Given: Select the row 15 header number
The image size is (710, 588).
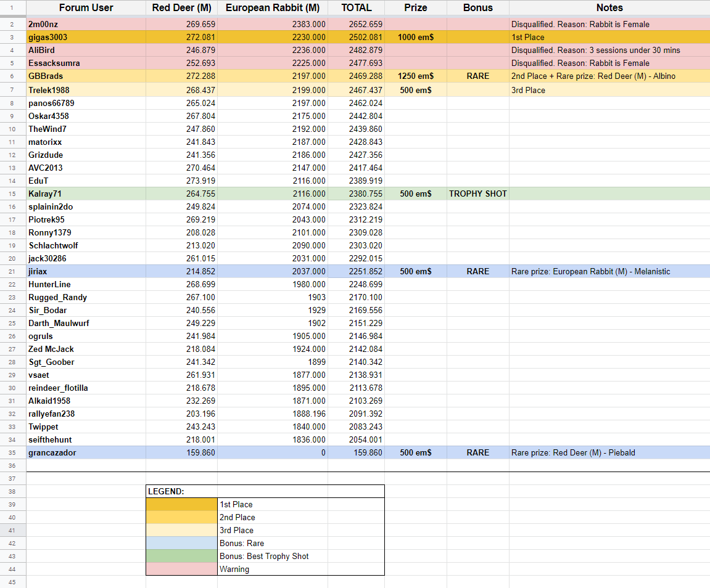Looking at the screenshot, I should click(x=13, y=194).
